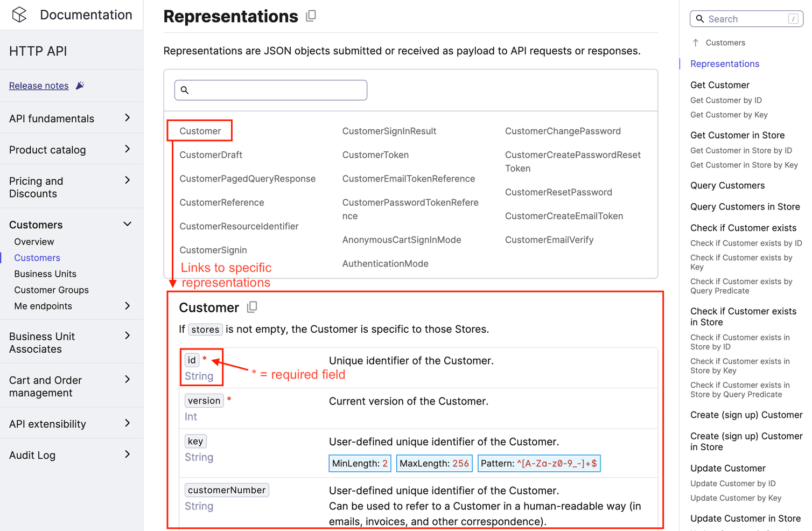Image resolution: width=812 pixels, height=531 pixels.
Task: Click the megaphone icon next to Release notes
Action: [x=80, y=85]
